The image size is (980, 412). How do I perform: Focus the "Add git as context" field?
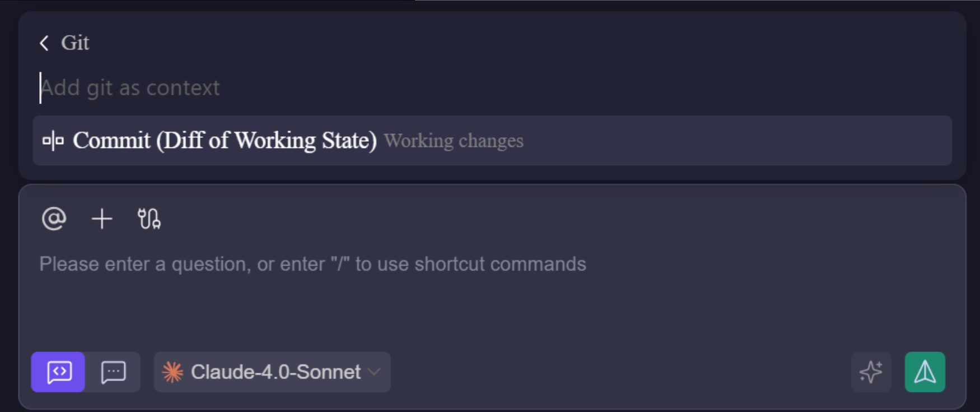tap(336, 88)
